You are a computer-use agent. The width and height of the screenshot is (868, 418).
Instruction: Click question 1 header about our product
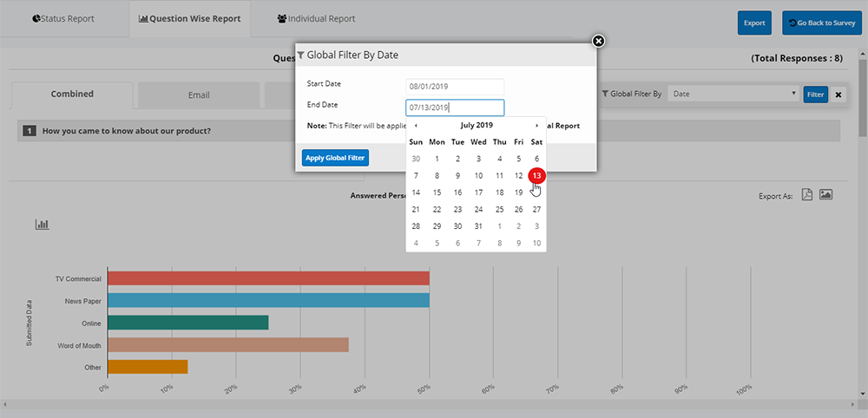(429, 131)
